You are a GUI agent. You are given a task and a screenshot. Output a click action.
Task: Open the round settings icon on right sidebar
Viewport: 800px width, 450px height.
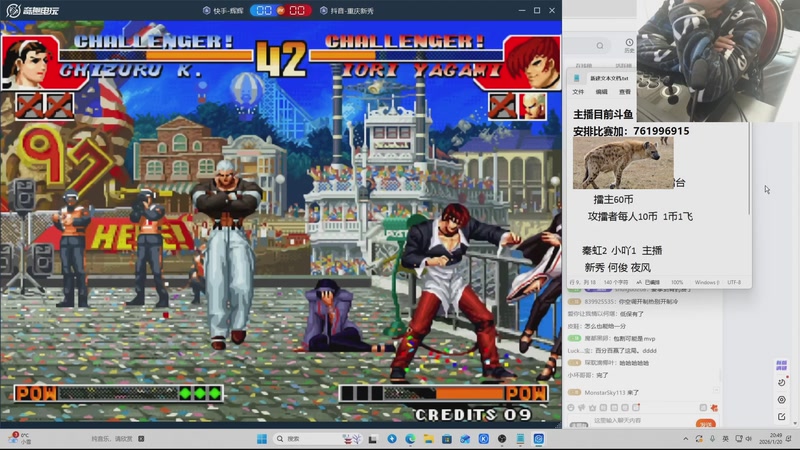point(781,400)
